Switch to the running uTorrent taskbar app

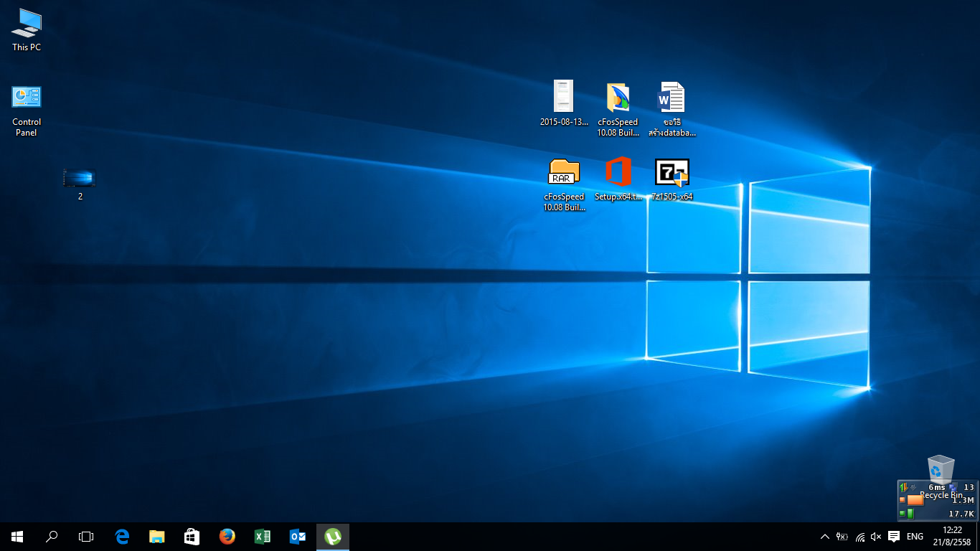pyautogui.click(x=333, y=537)
